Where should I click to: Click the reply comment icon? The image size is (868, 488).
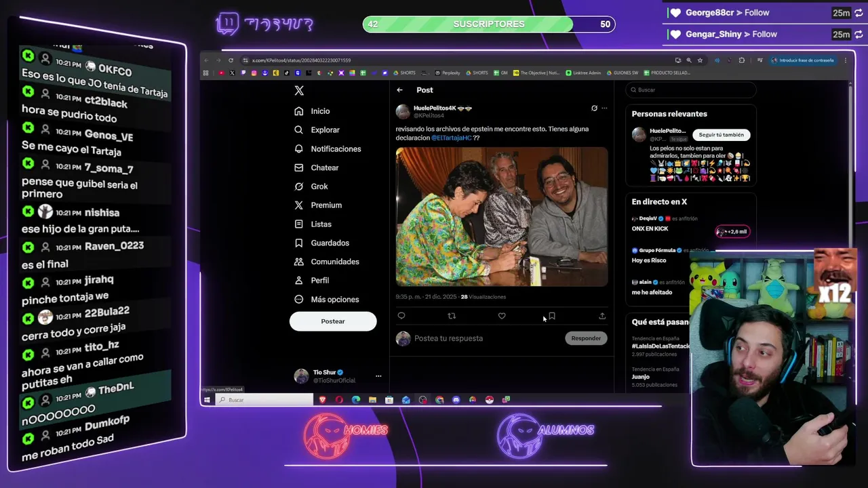pos(401,316)
